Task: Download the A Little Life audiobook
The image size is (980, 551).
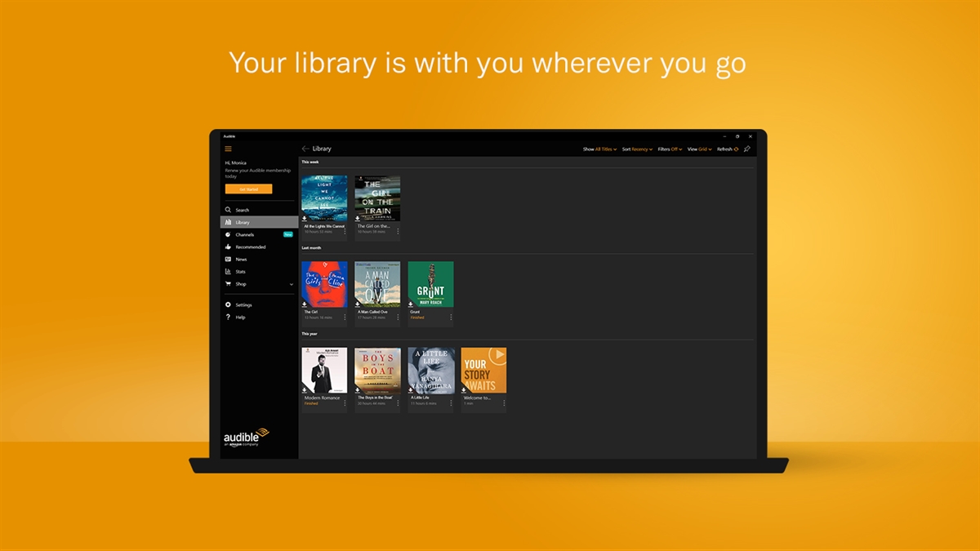Action: point(412,390)
